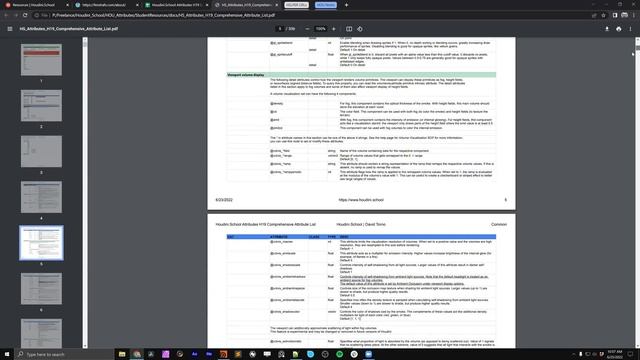Open Zoom from the taskbar

pyautogui.click(x=369, y=354)
